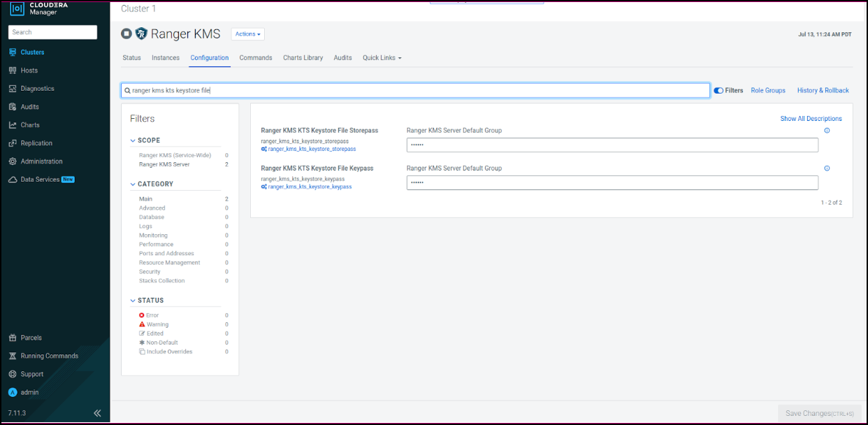This screenshot has width=868, height=425.
Task: Open Hosts via its sidebar icon
Action: point(13,71)
